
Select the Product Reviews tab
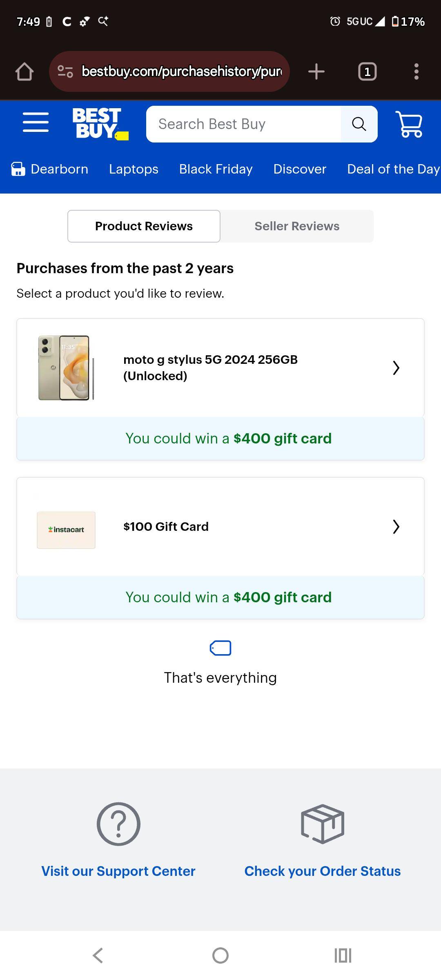pos(144,226)
